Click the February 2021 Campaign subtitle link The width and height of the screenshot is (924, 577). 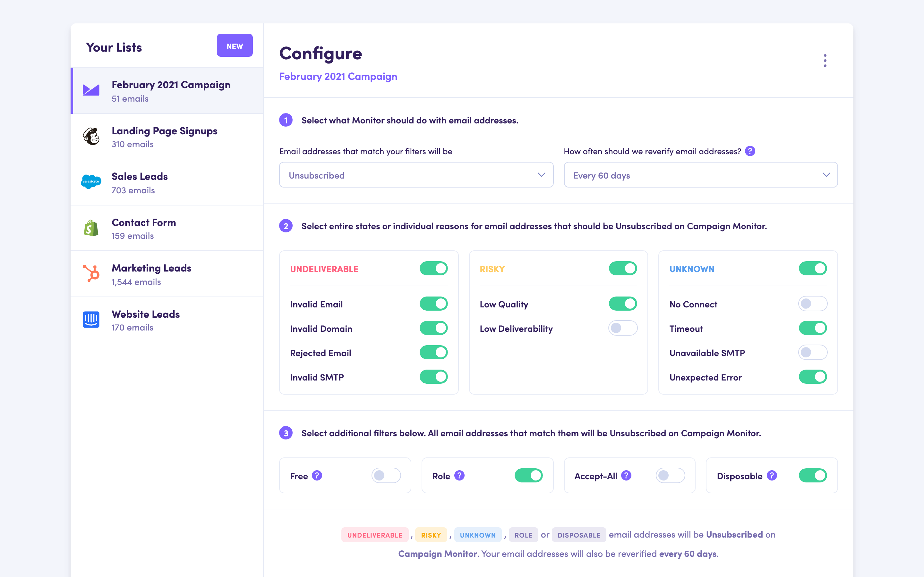(338, 77)
